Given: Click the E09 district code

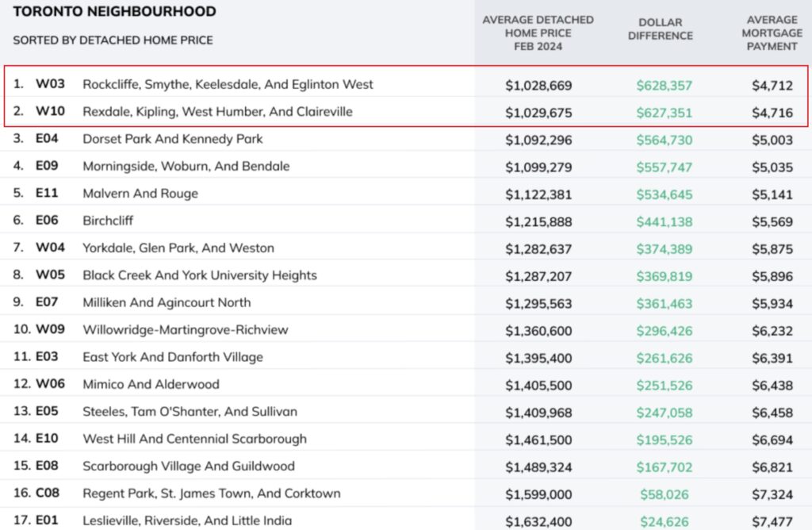Looking at the screenshot, I should pos(49,167).
